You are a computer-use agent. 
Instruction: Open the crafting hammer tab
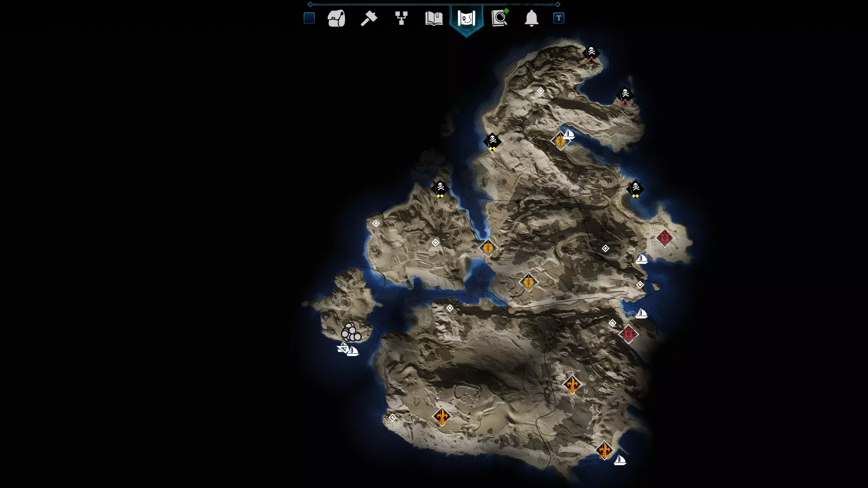click(x=369, y=18)
